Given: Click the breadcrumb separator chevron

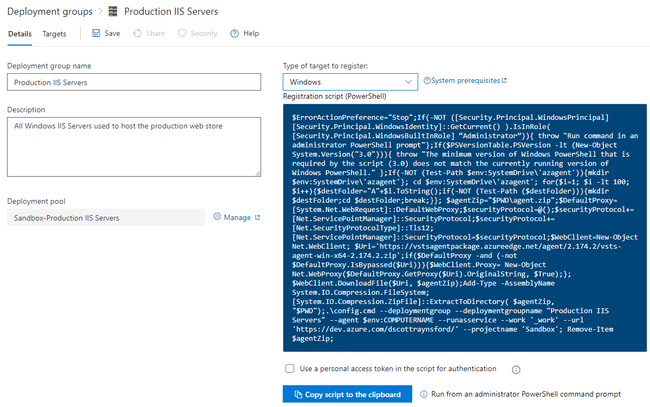Looking at the screenshot, I should 100,12.
